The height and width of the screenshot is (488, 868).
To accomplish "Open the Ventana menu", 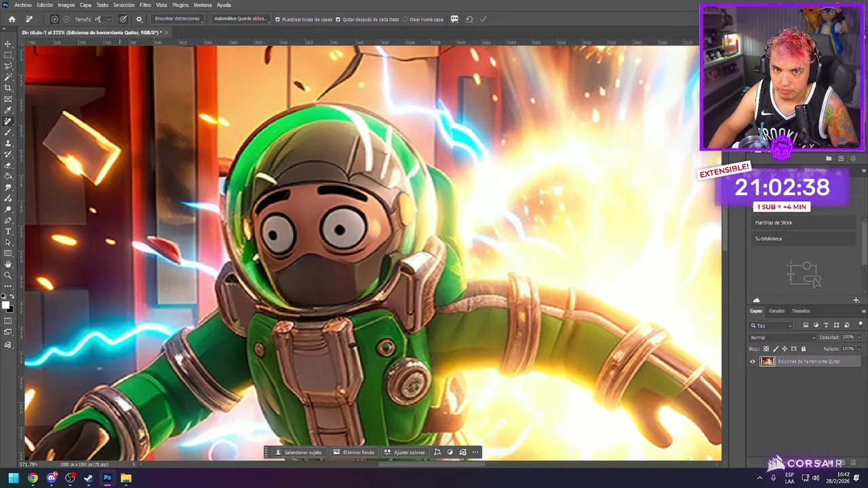I will point(203,5).
